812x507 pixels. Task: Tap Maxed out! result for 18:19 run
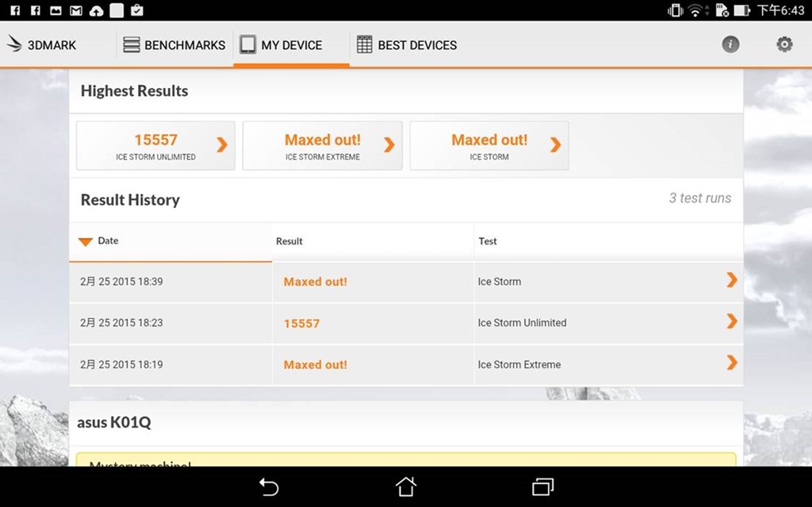click(316, 364)
